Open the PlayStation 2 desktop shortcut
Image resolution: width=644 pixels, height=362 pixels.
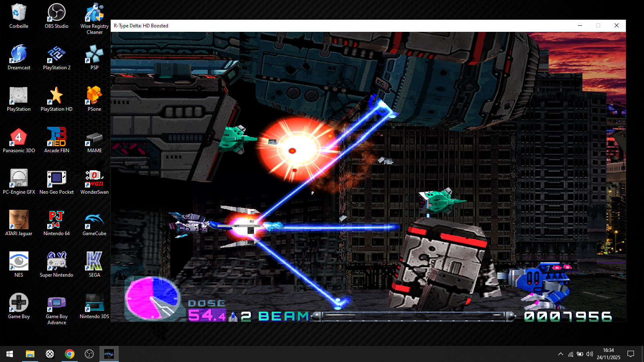pyautogui.click(x=56, y=57)
